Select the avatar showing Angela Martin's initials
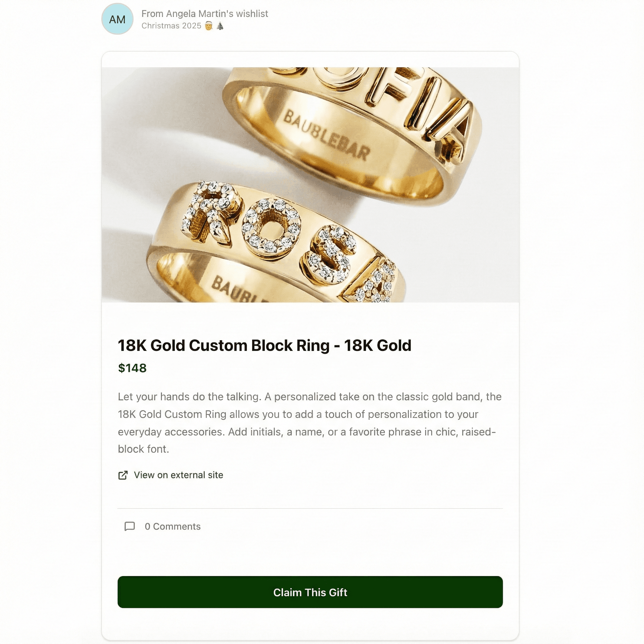 (117, 19)
